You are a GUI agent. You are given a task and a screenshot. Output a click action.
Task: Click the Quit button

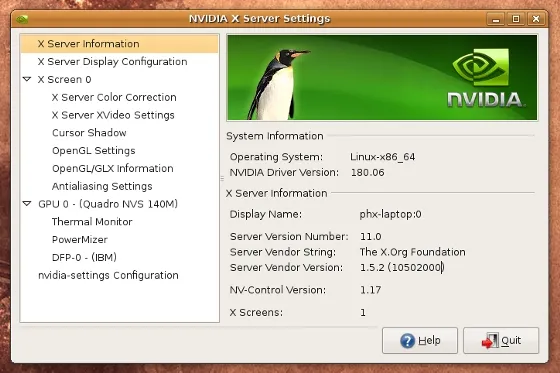point(501,340)
